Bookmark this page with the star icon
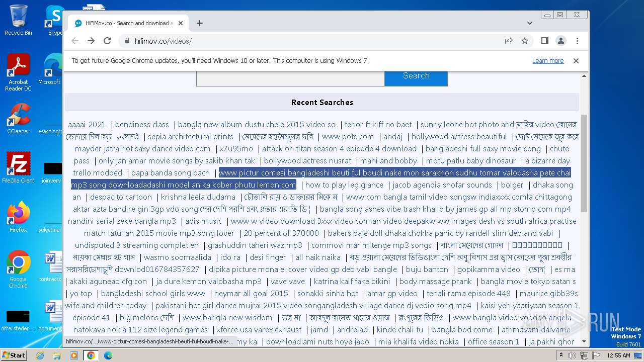Image resolution: width=644 pixels, height=362 pixels. tap(525, 41)
